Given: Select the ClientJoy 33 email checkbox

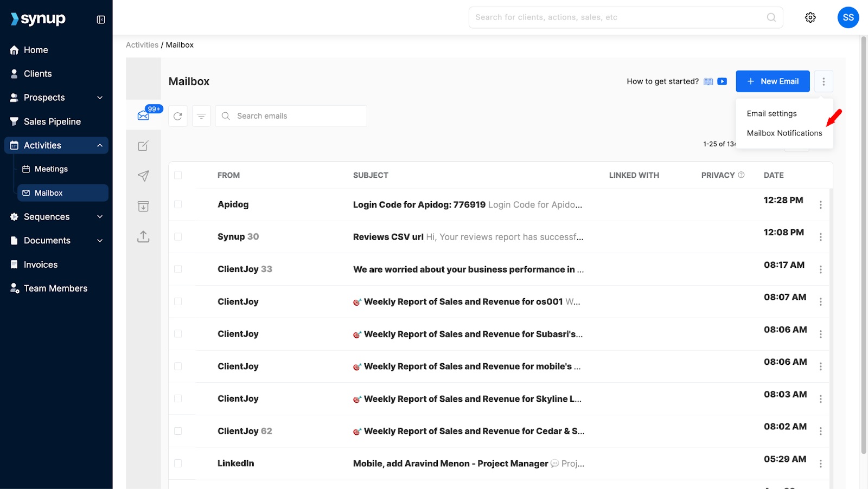Looking at the screenshot, I should click(x=178, y=269).
